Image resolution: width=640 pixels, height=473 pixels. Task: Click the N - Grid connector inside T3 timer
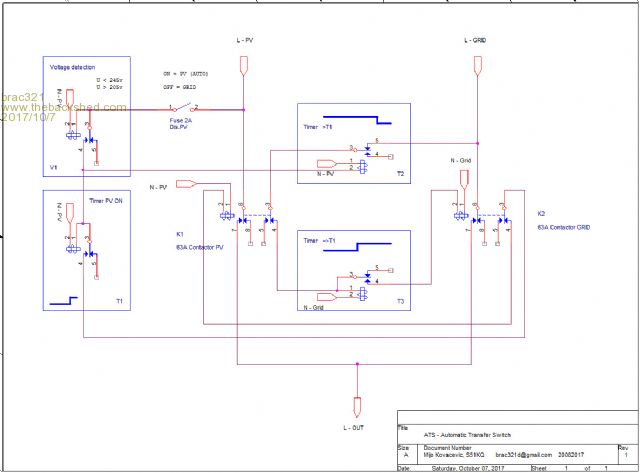click(x=327, y=295)
